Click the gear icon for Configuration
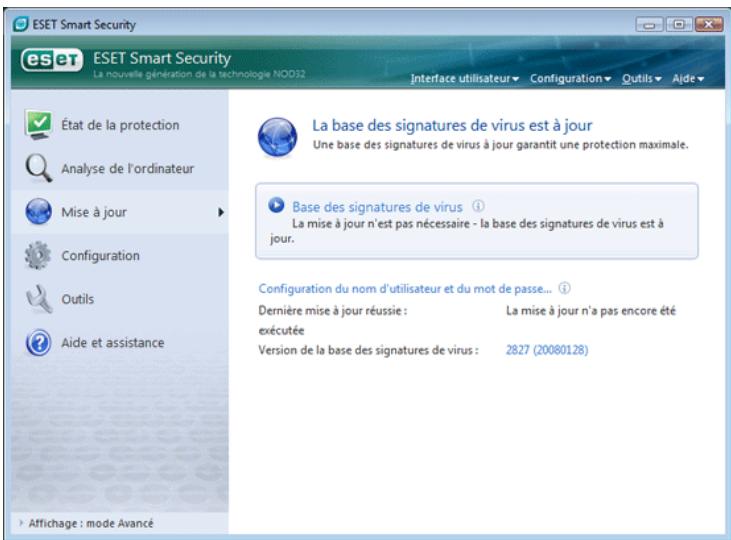Image resolution: width=731 pixels, height=540 pixels. point(38,255)
